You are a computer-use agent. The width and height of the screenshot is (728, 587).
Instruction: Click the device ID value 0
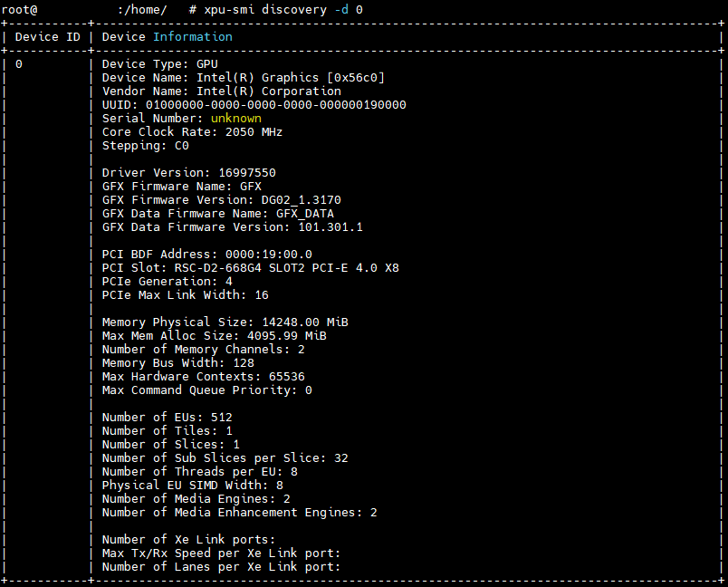[19, 64]
